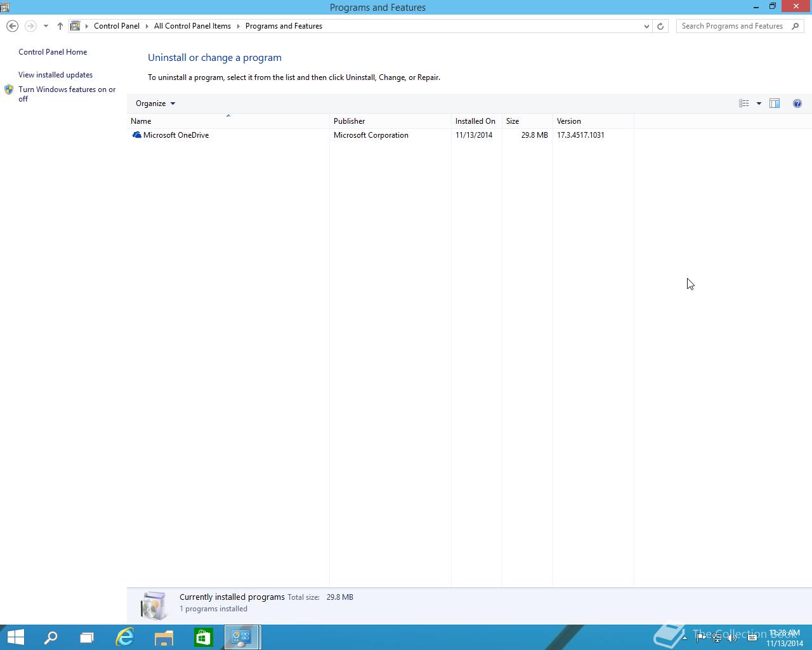812x650 pixels.
Task: Minimize the Programs and Features window
Action: [756, 7]
